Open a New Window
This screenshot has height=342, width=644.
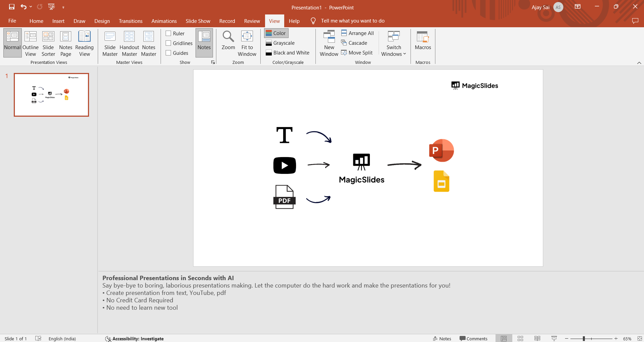pyautogui.click(x=329, y=44)
